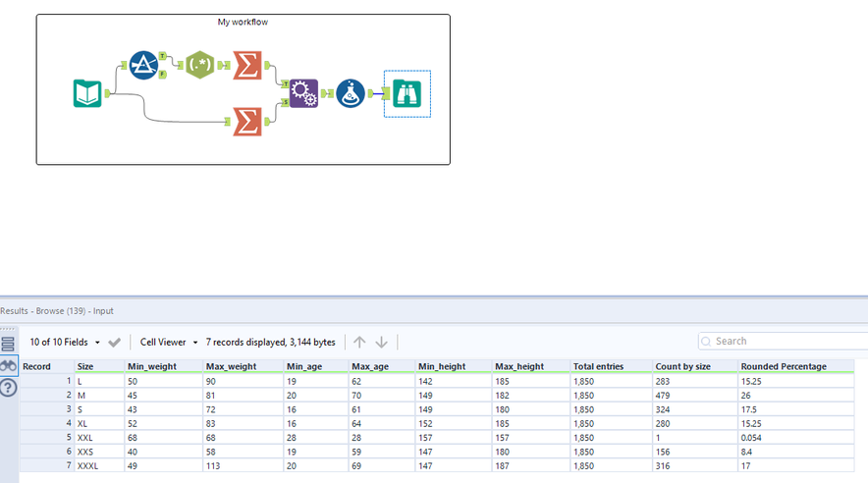The width and height of the screenshot is (868, 483).
Task: Move to previous record with up arrow
Action: pos(359,343)
